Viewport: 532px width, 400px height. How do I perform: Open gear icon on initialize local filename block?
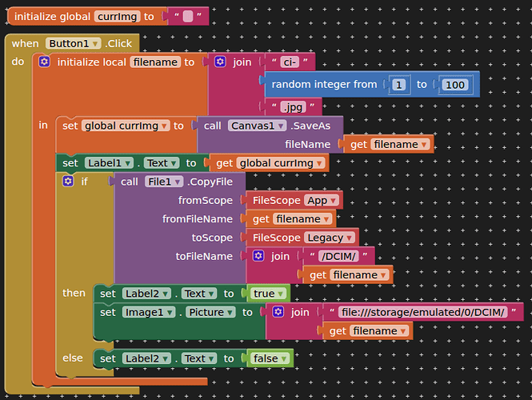click(x=45, y=62)
